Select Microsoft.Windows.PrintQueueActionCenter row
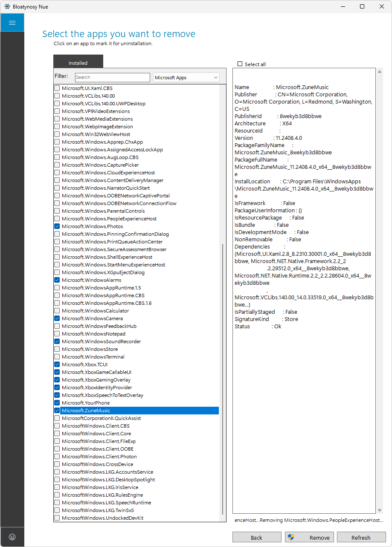 tap(136, 242)
